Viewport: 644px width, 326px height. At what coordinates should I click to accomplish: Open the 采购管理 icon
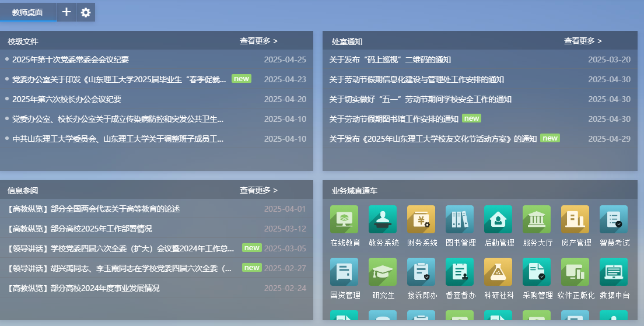(x=537, y=272)
